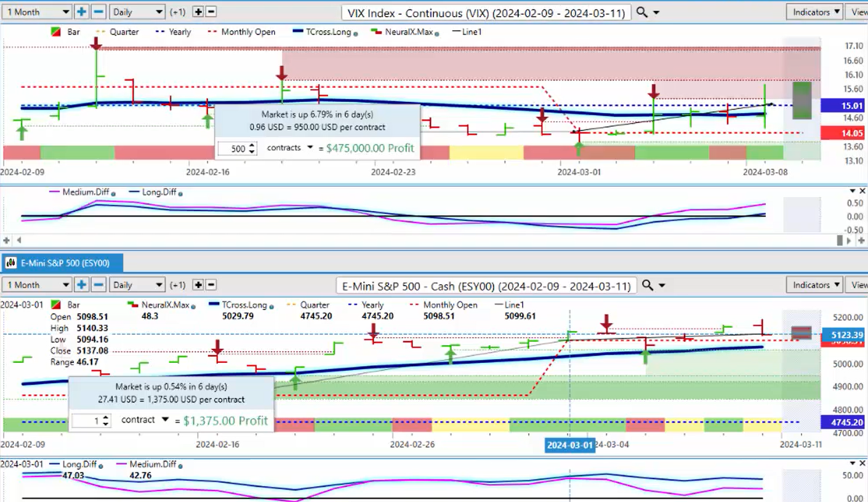Zoom in the E-Mini S&P chart with blue plus

tap(82, 285)
